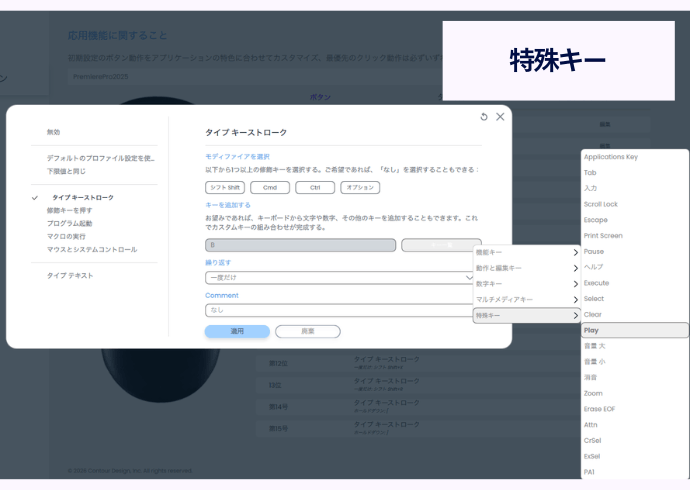Choose Print Screen in the key list

click(635, 236)
